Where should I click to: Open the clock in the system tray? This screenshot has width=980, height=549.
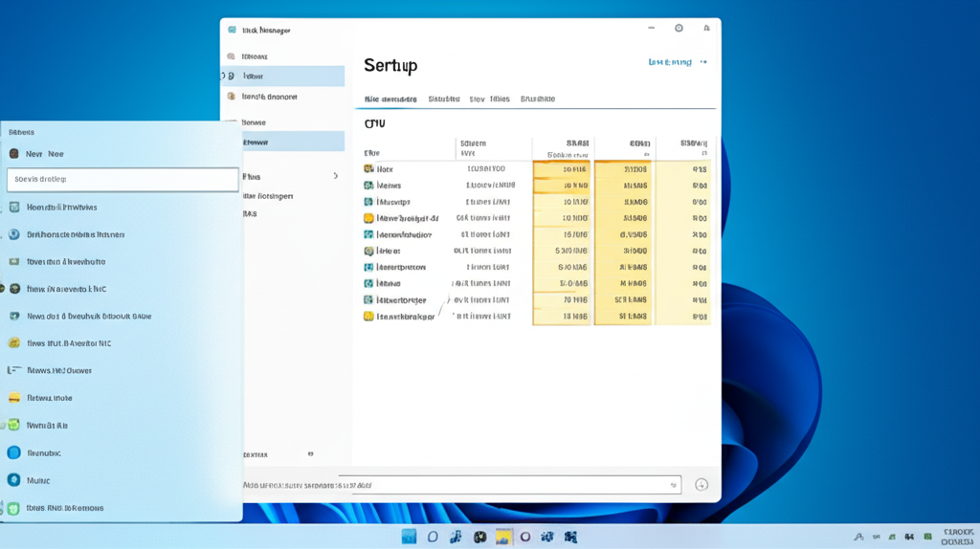pos(957,537)
